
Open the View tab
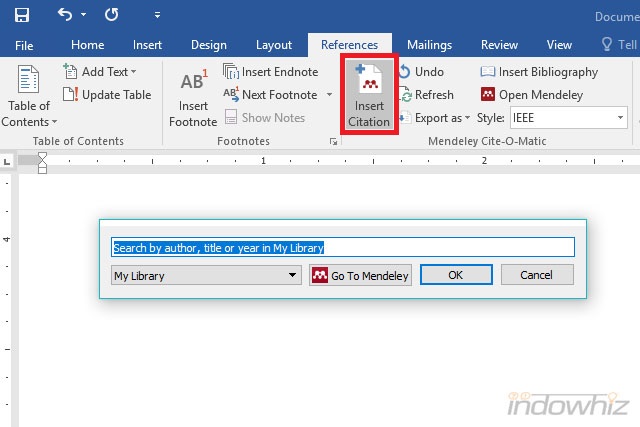[559, 45]
